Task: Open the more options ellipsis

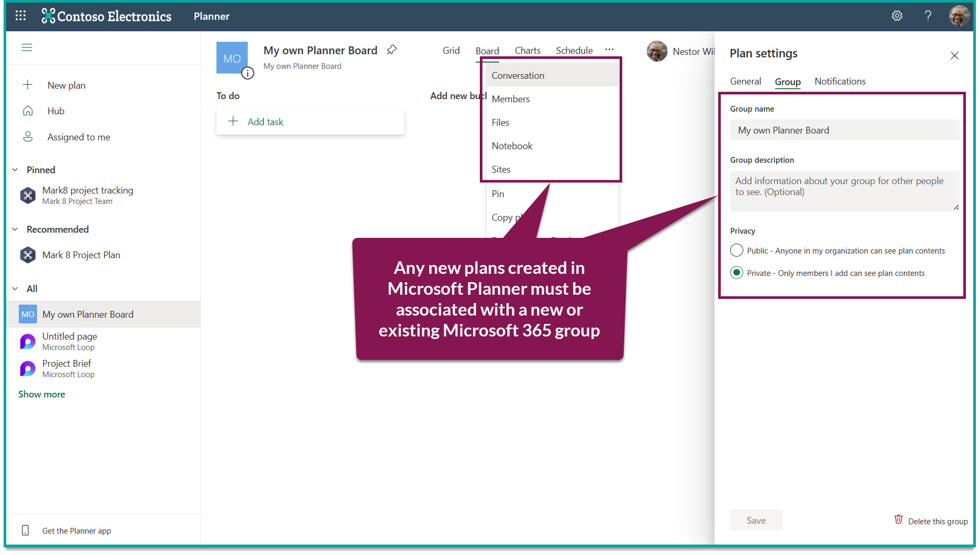Action: pyautogui.click(x=609, y=50)
